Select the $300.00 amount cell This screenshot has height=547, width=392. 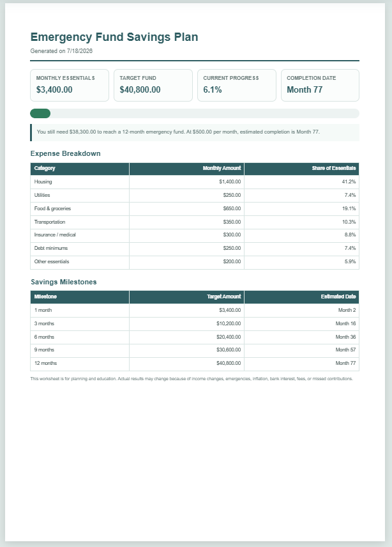click(187, 235)
